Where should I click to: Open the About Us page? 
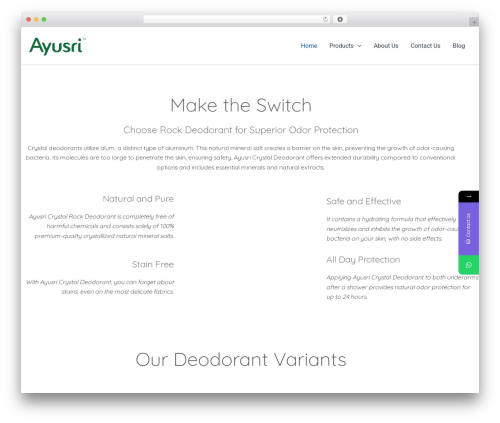[x=386, y=46]
